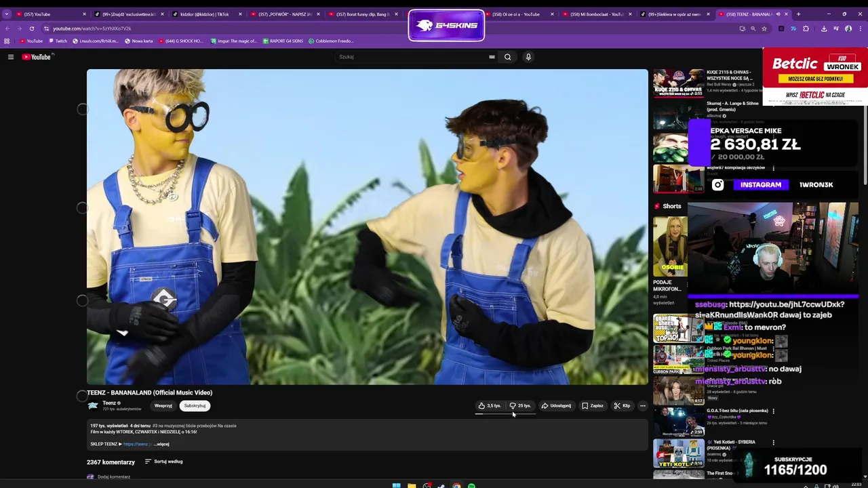Screen dimensions: 868x488
Task: Subscribe with the Subskrybuj button
Action: tap(195, 406)
